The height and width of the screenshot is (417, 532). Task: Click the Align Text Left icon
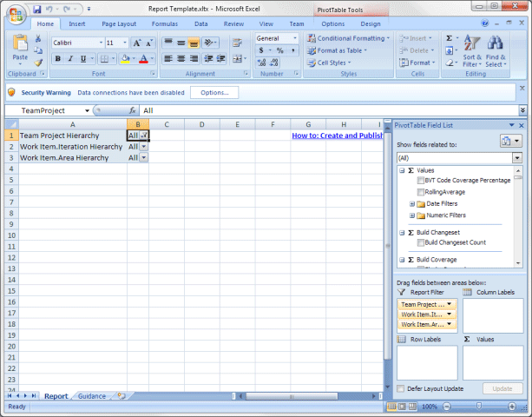(x=168, y=59)
